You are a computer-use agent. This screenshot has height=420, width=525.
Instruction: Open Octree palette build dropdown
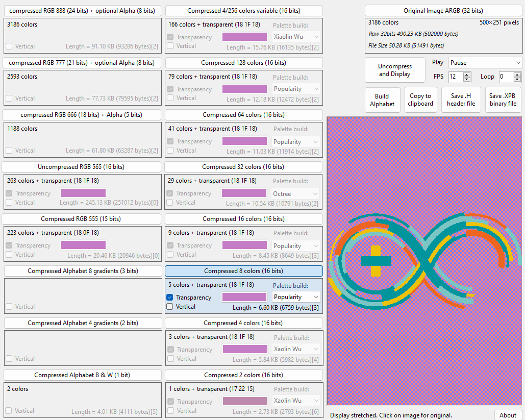[x=295, y=193]
